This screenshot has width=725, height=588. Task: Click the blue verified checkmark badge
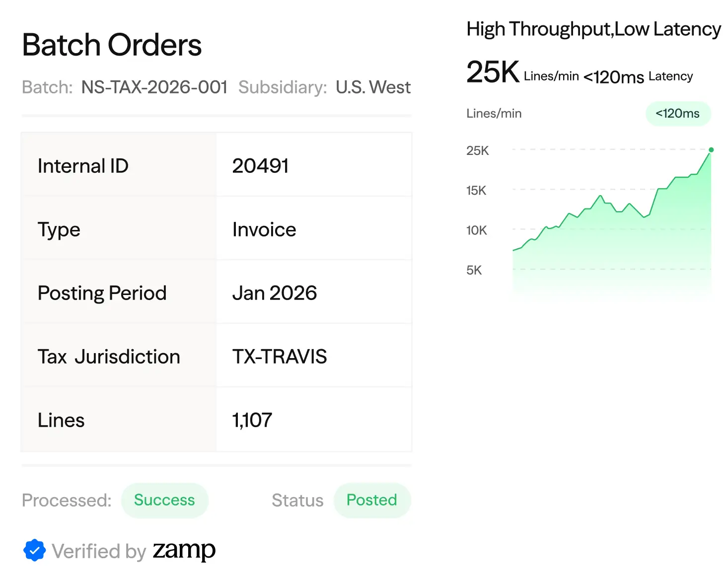coord(34,550)
